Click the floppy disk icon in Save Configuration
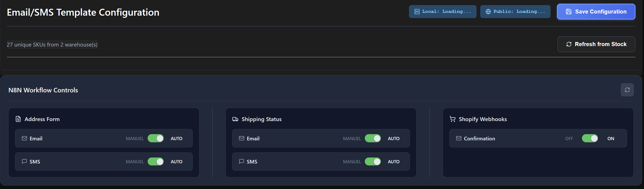644x189 pixels. 568,12
